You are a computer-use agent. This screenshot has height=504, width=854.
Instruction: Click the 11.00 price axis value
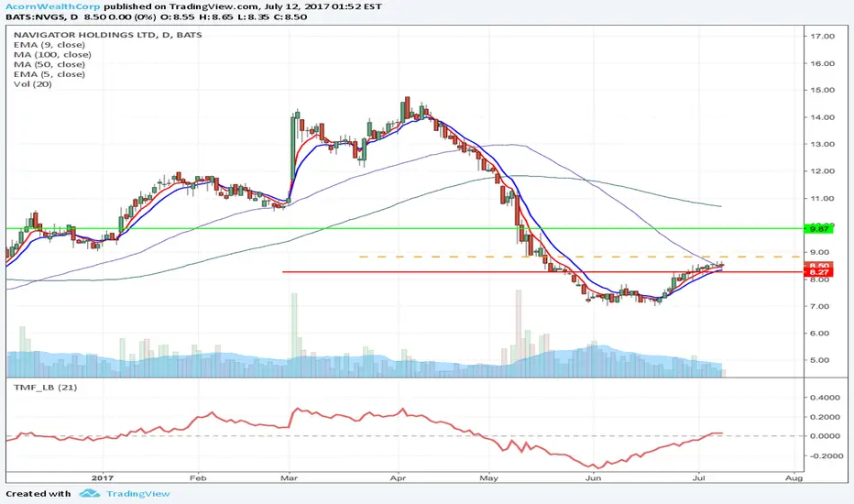(823, 198)
